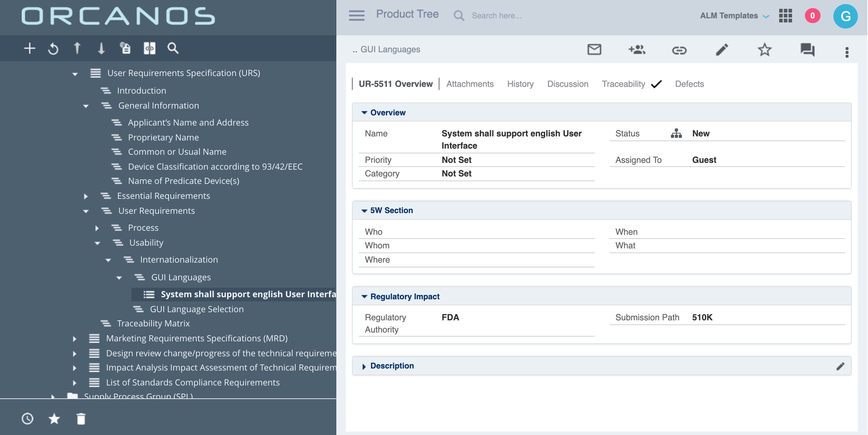Image resolution: width=868 pixels, height=435 pixels.
Task: Select GUI Language Selection tree item
Action: (x=197, y=309)
